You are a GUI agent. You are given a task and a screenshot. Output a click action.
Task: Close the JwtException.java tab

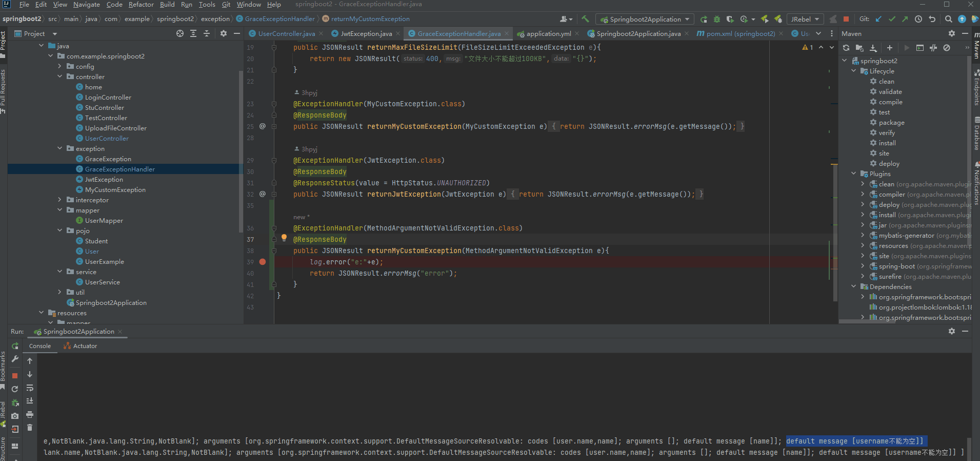point(398,33)
